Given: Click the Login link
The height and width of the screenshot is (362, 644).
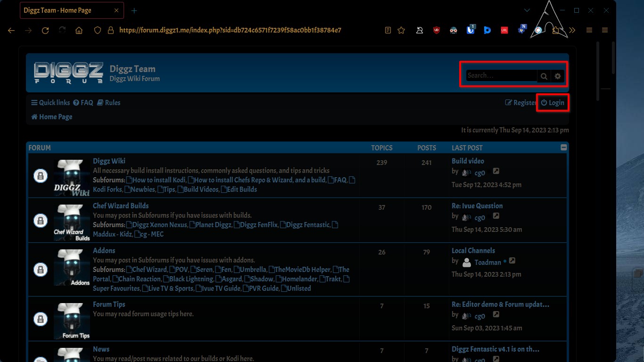Looking at the screenshot, I should tap(553, 103).
